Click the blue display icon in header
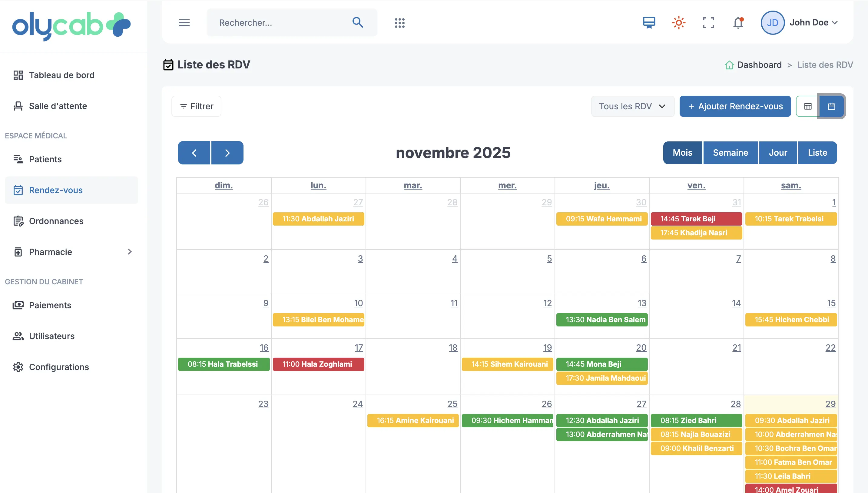Image resolution: width=868 pixels, height=493 pixels. (649, 23)
